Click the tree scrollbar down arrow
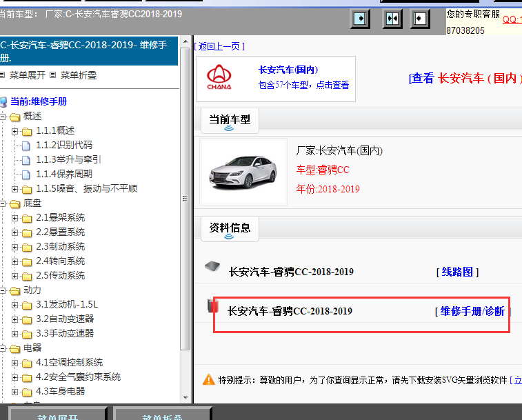The width and height of the screenshot is (522, 420). [x=185, y=398]
